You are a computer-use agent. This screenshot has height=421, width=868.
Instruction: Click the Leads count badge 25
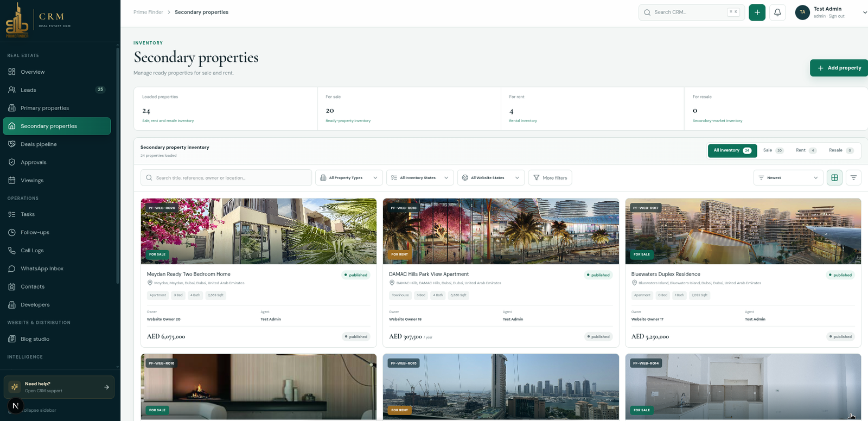point(100,90)
